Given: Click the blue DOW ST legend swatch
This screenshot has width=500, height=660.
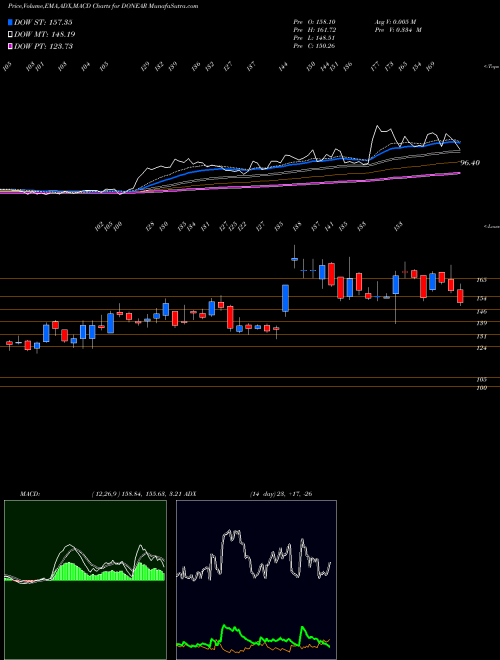Looking at the screenshot, I should (x=11, y=22).
